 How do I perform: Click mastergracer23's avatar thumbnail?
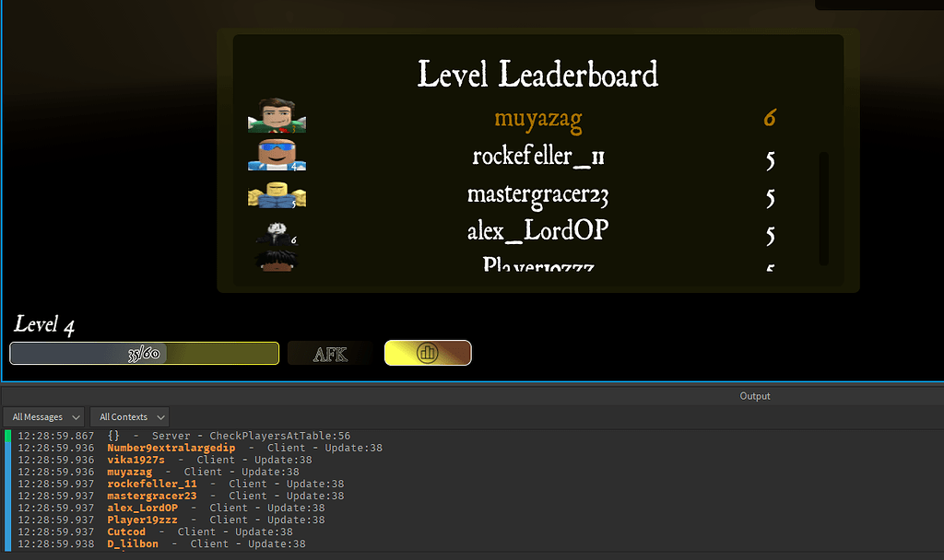coord(277,194)
